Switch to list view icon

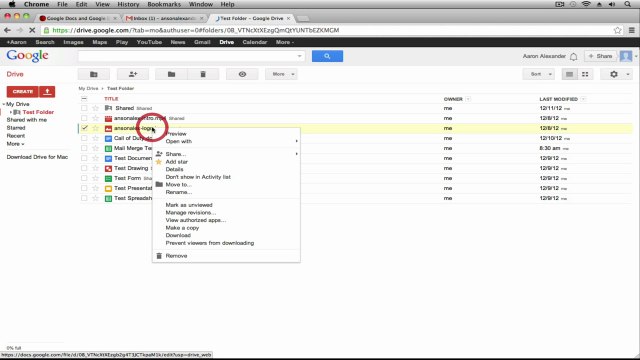coord(569,74)
